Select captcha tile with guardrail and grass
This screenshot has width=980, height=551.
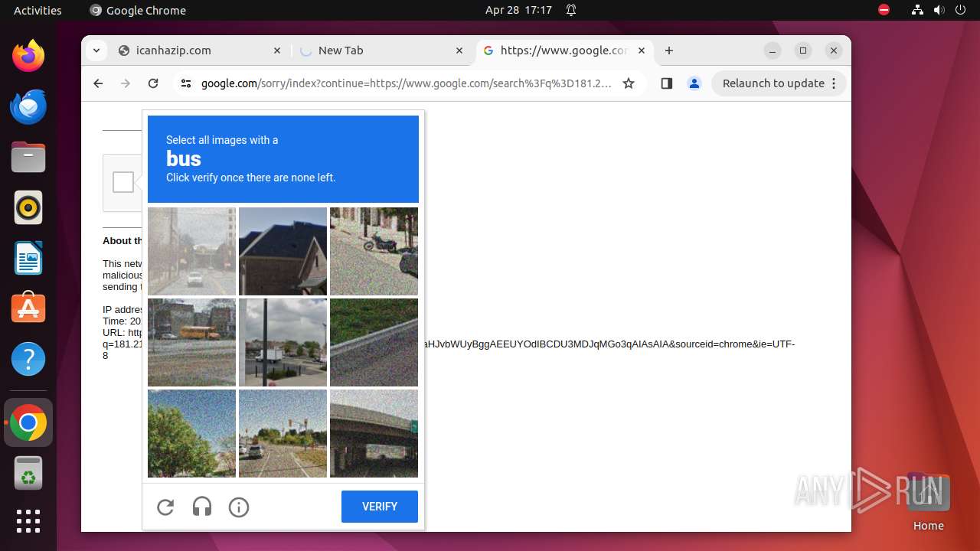(x=374, y=342)
